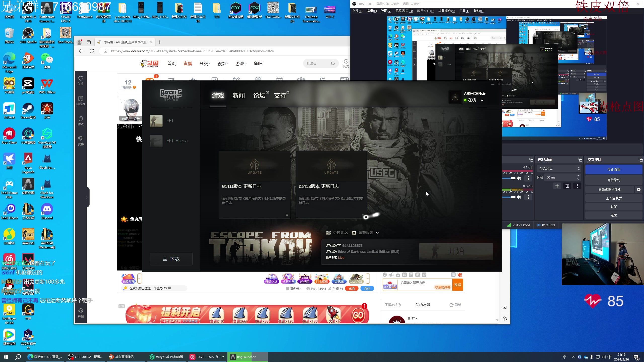Mute the 0.0 dB audio channel
Image resolution: width=644 pixels, height=362 pixels.
pyautogui.click(x=519, y=197)
